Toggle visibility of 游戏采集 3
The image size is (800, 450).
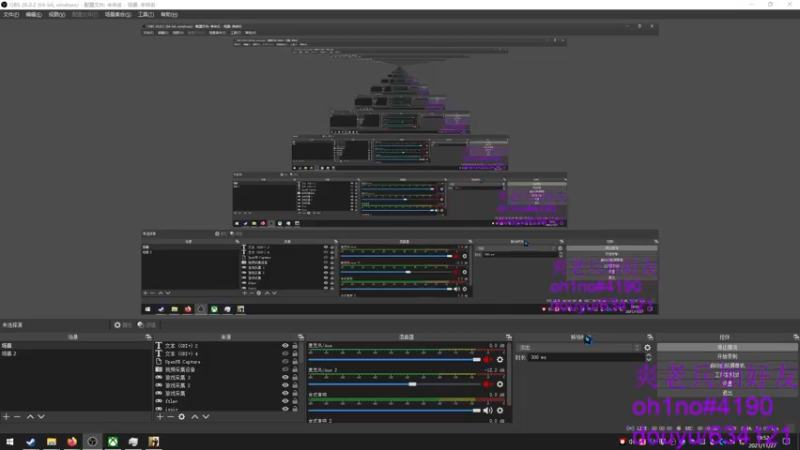pos(285,378)
